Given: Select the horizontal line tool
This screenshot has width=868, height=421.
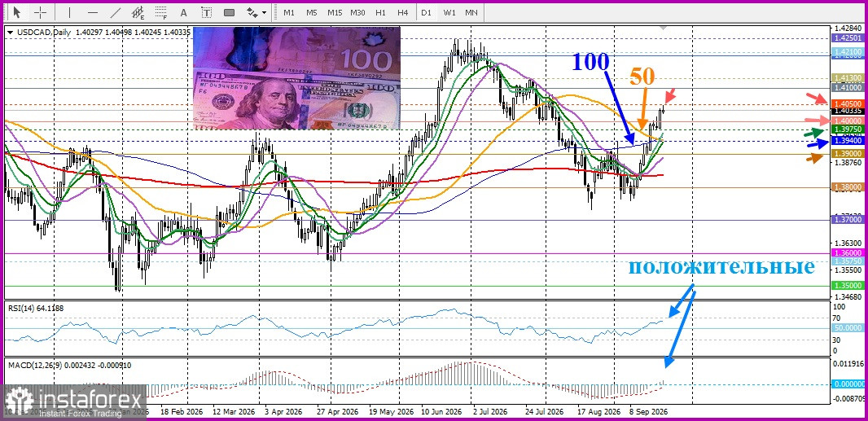Looking at the screenshot, I should pos(93,12).
